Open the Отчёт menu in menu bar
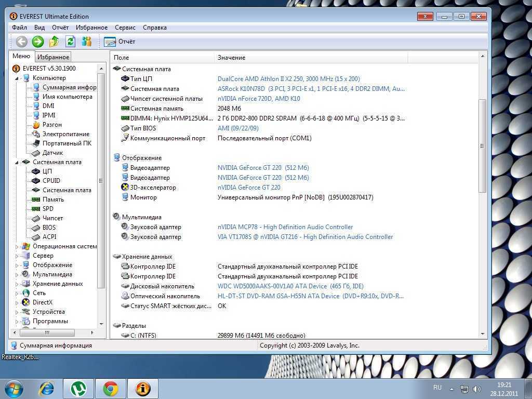This screenshot has width=532, height=399. point(60,28)
